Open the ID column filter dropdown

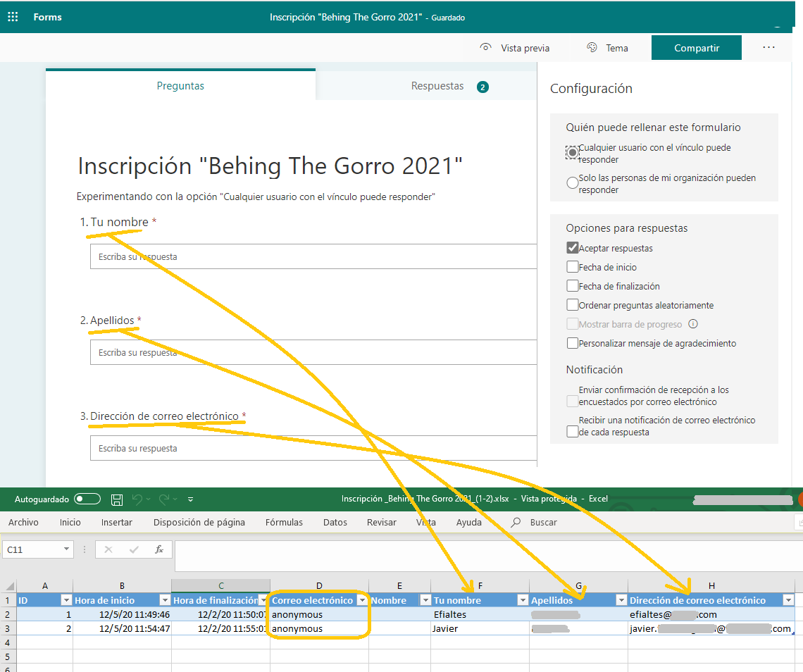click(x=66, y=600)
